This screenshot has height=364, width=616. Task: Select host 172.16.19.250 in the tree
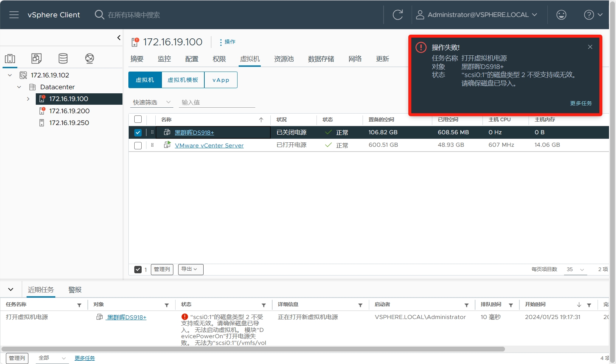click(69, 123)
